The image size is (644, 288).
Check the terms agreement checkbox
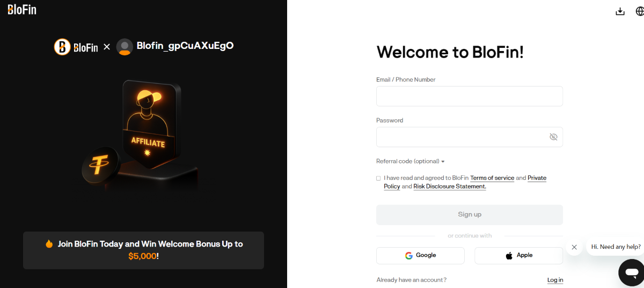tap(378, 178)
